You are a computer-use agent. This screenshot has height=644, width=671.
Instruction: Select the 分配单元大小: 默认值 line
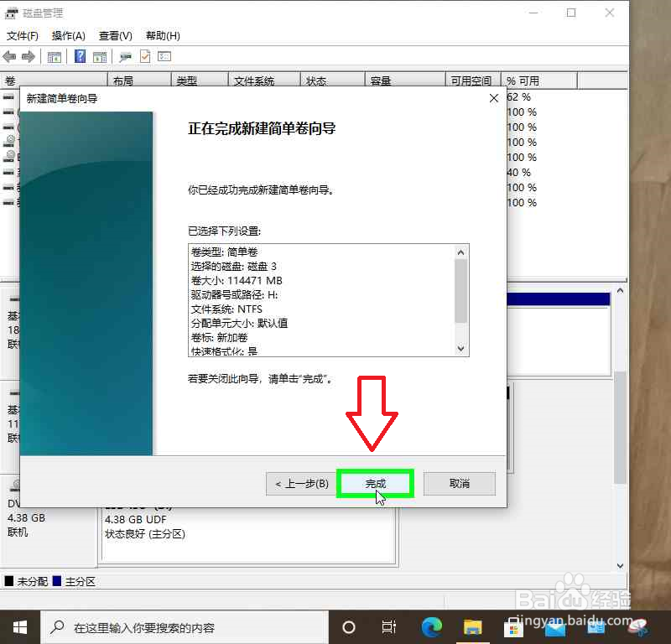click(239, 324)
